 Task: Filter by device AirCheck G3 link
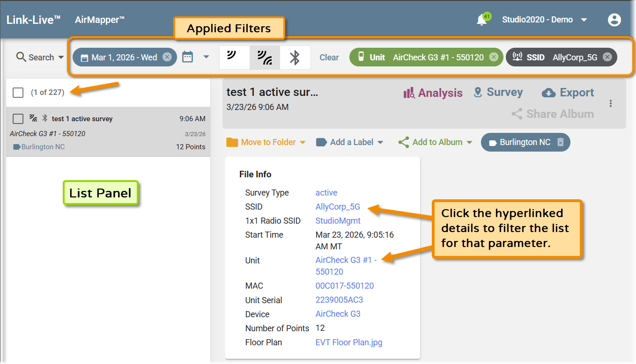point(338,314)
